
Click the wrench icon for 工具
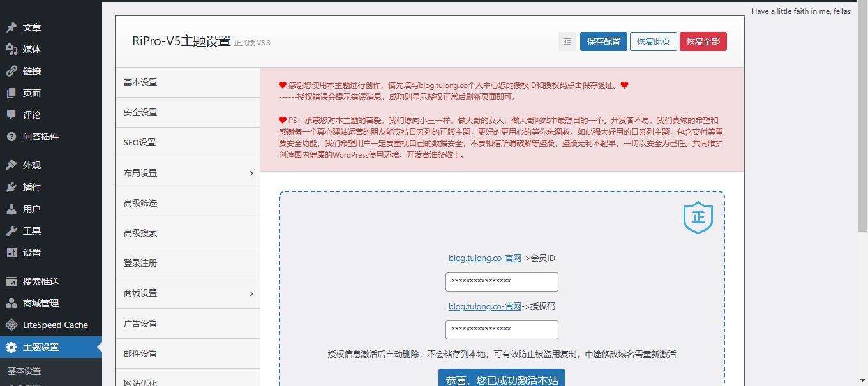point(11,231)
